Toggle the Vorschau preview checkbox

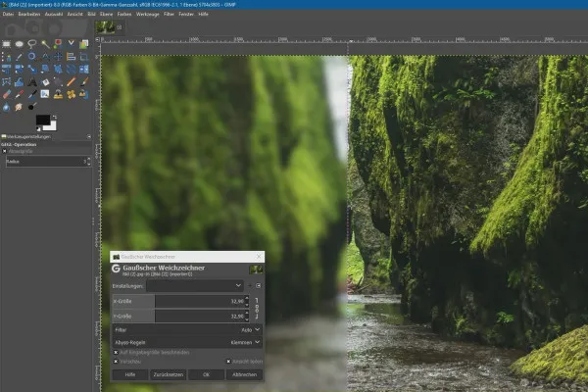coord(116,361)
